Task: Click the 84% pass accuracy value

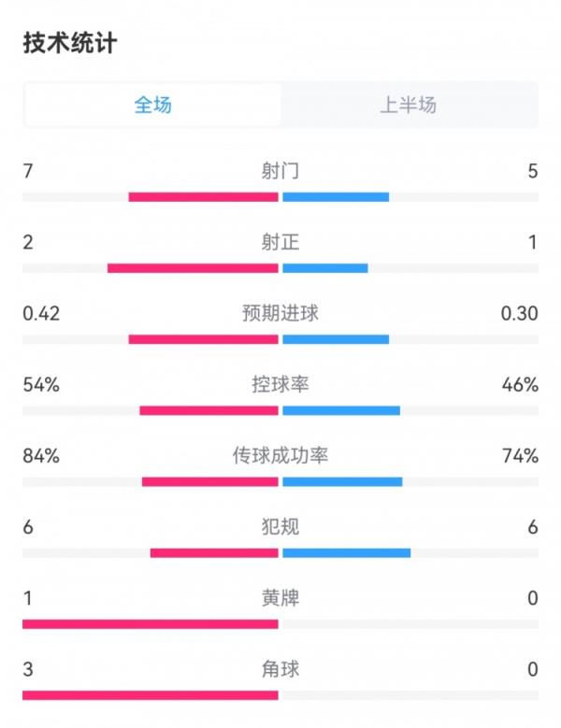Action: pyautogui.click(x=41, y=455)
